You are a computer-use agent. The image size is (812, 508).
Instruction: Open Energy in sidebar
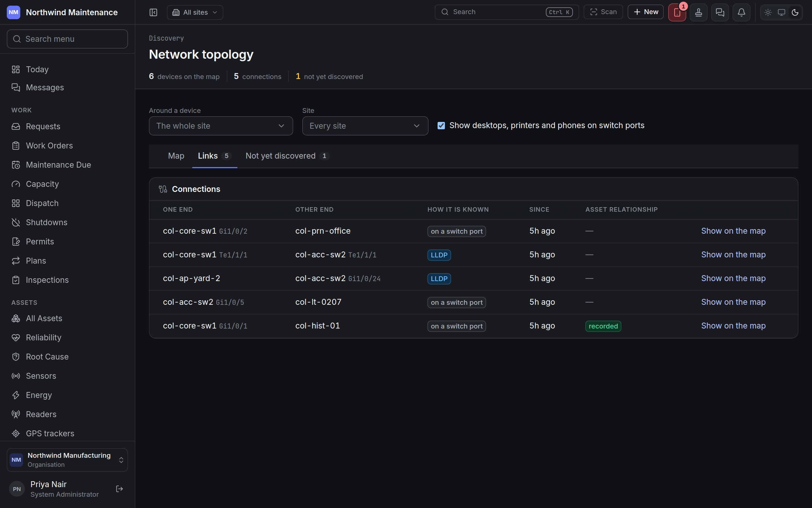(x=67, y=395)
